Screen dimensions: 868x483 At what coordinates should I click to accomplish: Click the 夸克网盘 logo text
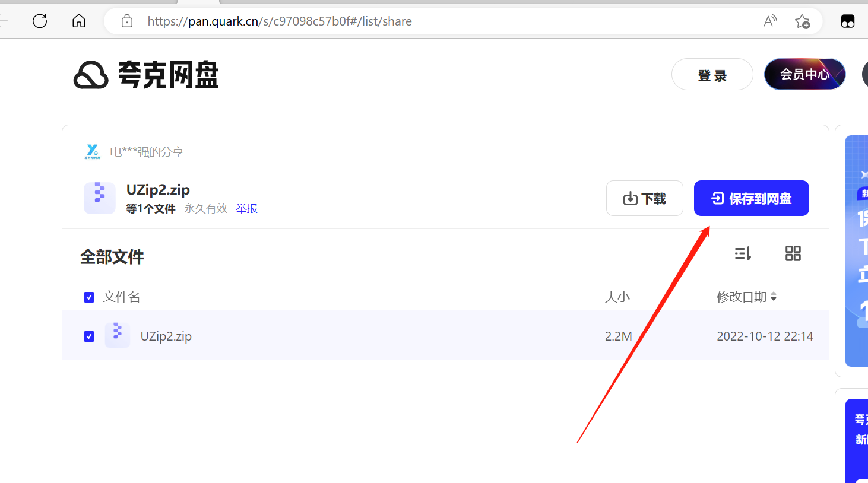(169, 75)
